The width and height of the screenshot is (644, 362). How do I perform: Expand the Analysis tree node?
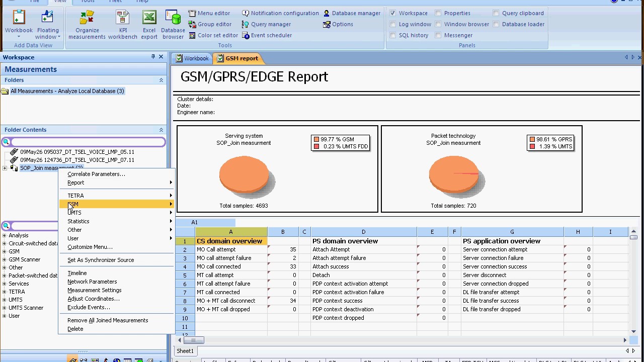click(5, 235)
